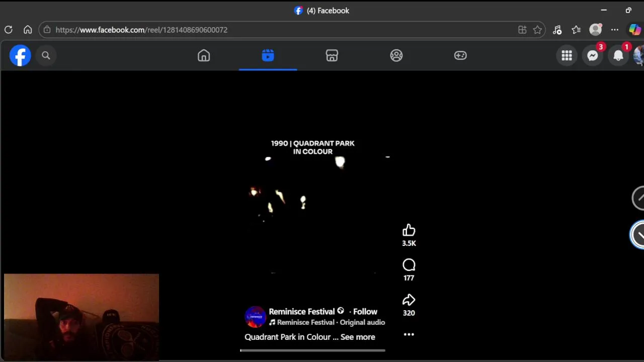Share the reel with arrow icon
Viewport: 644px width, 362px height.
coord(409,300)
